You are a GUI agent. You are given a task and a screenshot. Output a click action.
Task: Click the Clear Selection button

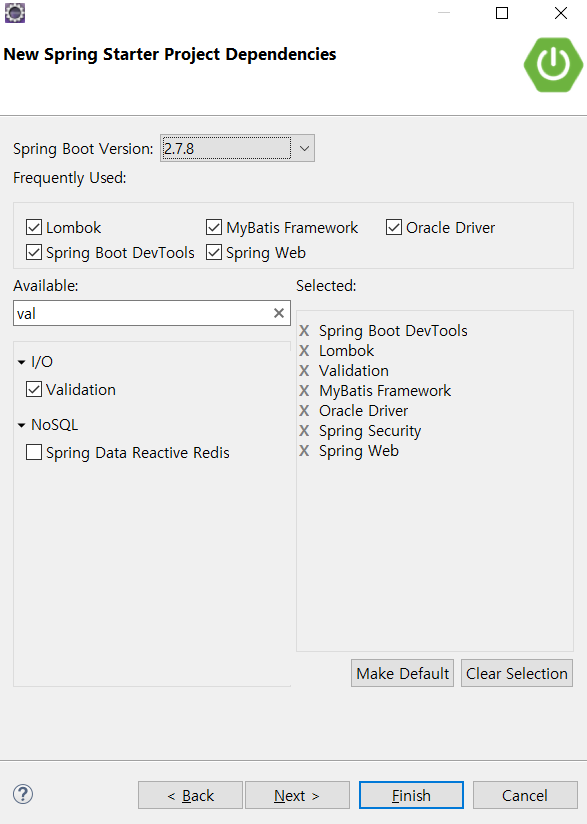point(517,673)
